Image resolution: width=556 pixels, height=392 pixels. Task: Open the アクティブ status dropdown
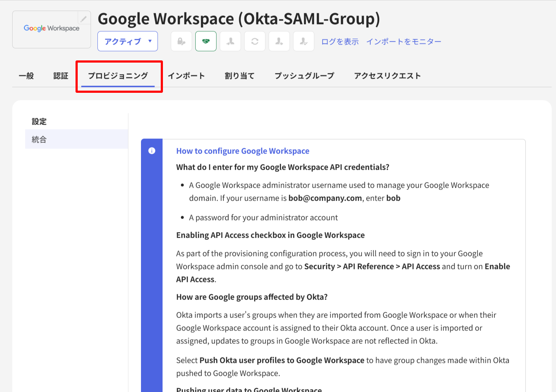[127, 41]
